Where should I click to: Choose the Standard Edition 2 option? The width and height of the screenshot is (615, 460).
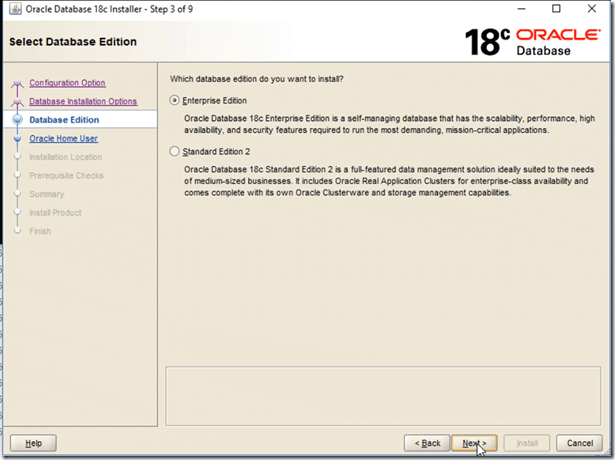pos(176,151)
